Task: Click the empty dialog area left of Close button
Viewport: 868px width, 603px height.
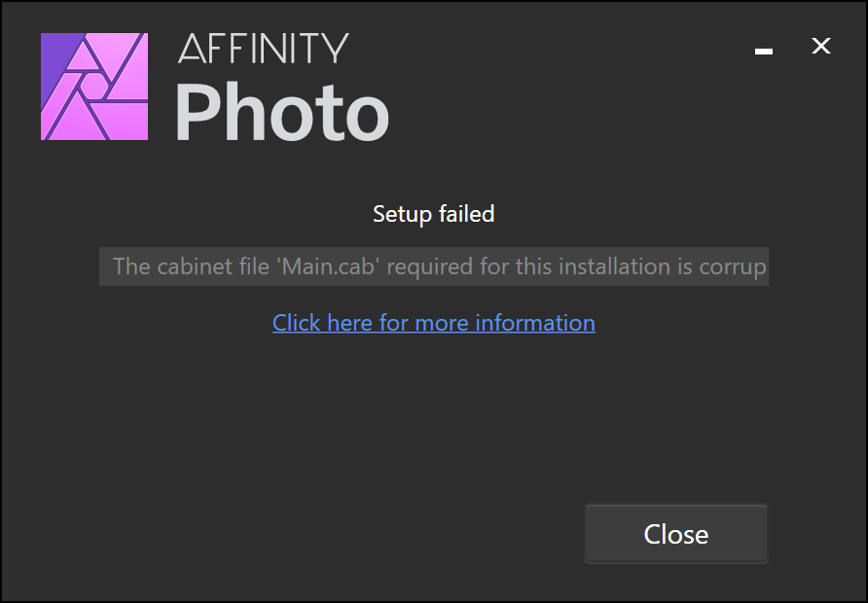Action: (332, 533)
